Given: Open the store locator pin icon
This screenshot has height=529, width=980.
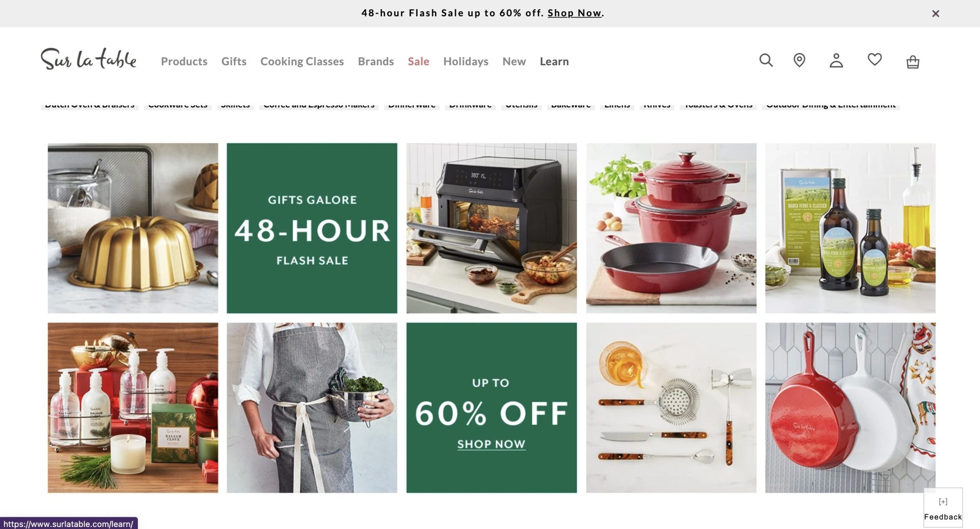Looking at the screenshot, I should click(799, 60).
